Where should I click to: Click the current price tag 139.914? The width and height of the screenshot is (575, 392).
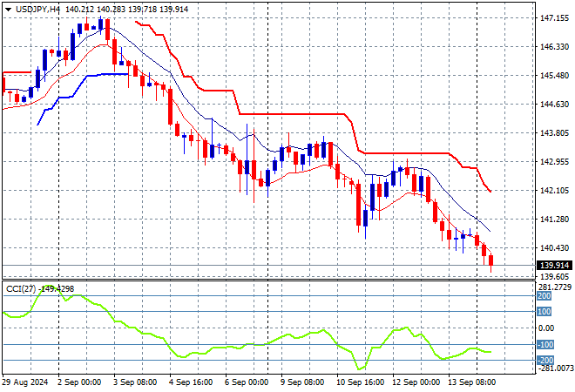point(555,265)
